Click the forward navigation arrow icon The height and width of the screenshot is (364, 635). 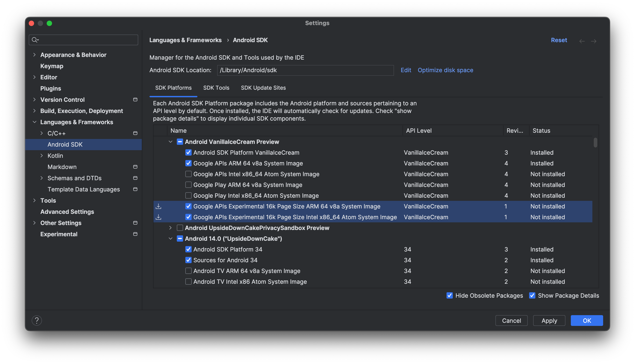(594, 40)
